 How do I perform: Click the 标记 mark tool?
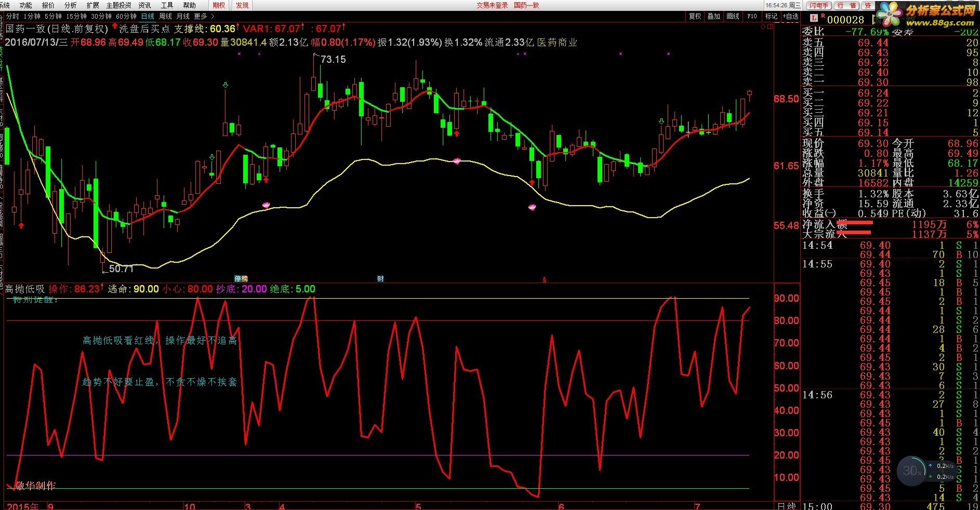pos(771,17)
